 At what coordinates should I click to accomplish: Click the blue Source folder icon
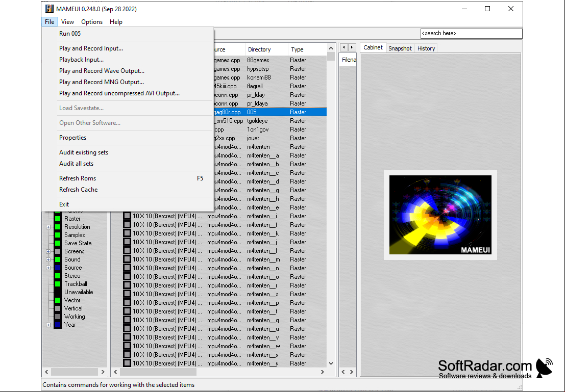(58, 268)
